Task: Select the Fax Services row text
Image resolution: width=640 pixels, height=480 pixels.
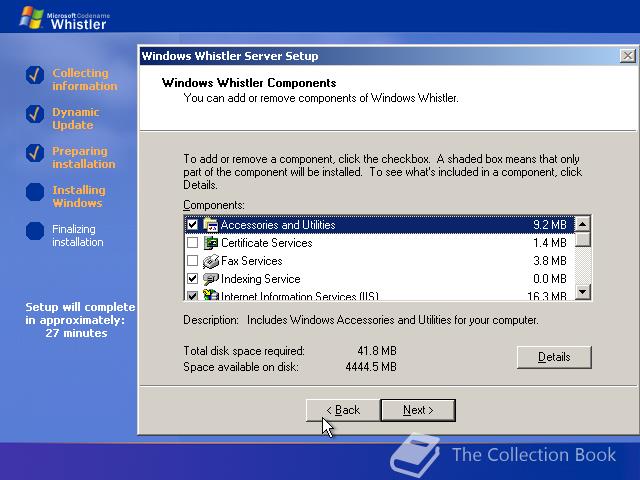Action: (x=251, y=261)
